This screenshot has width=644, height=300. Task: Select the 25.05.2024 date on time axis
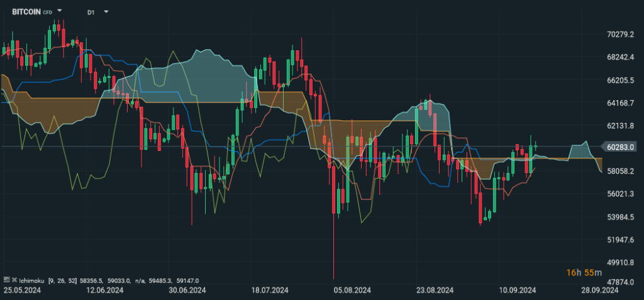point(22,291)
